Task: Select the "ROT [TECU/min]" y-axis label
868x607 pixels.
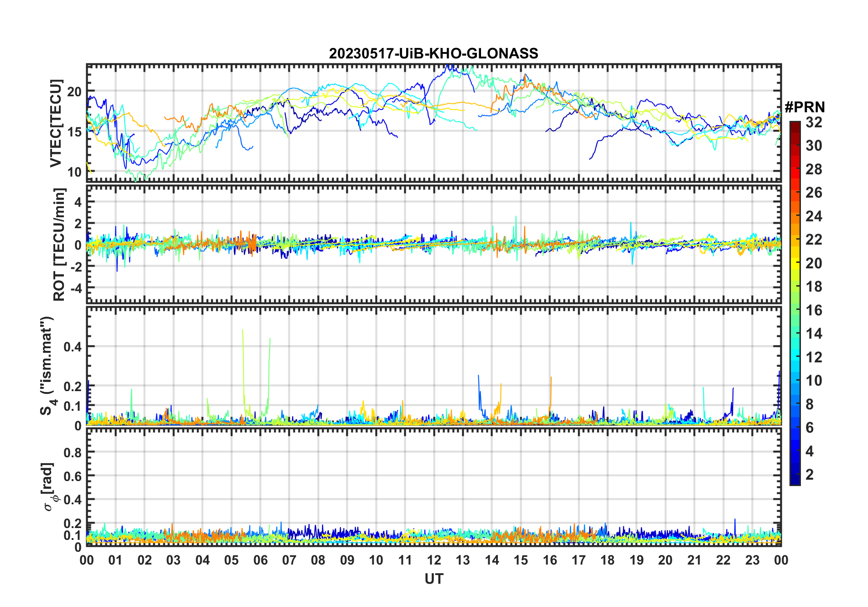Action: [x=59, y=244]
